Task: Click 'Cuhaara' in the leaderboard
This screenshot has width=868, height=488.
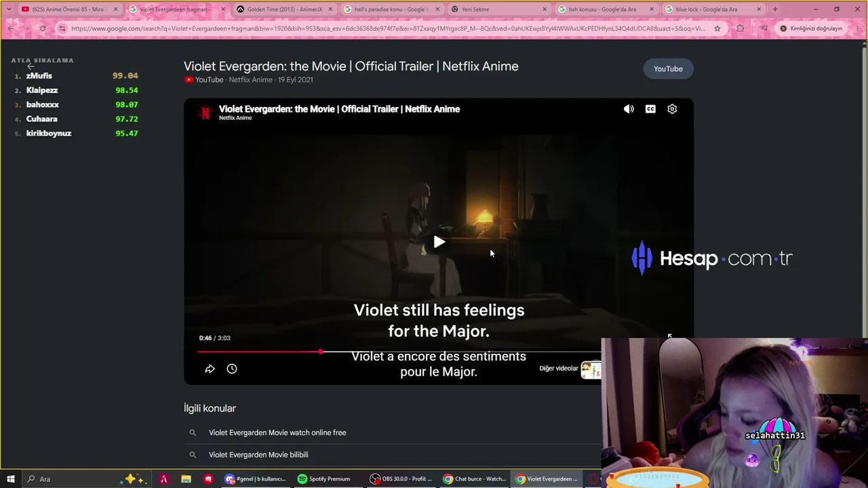Action: (x=42, y=119)
